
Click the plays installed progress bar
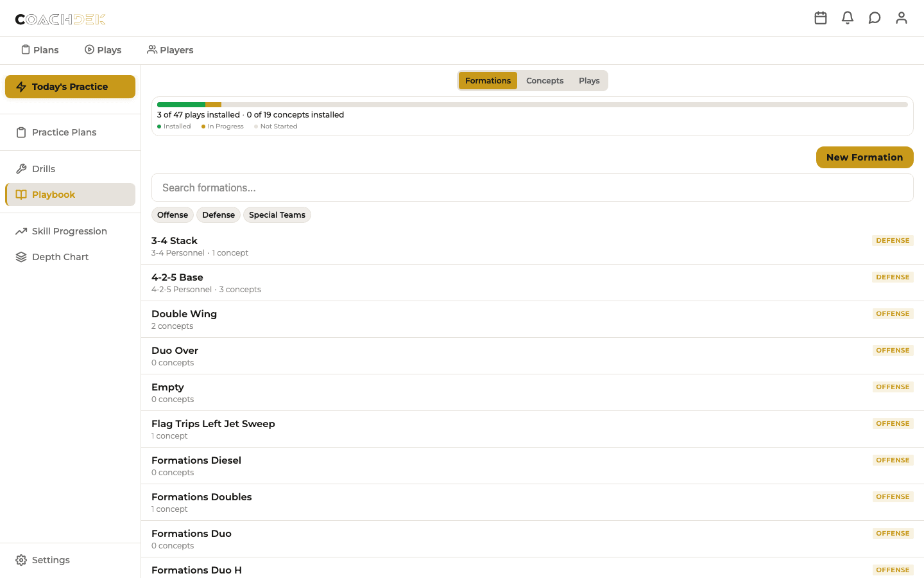click(533, 104)
